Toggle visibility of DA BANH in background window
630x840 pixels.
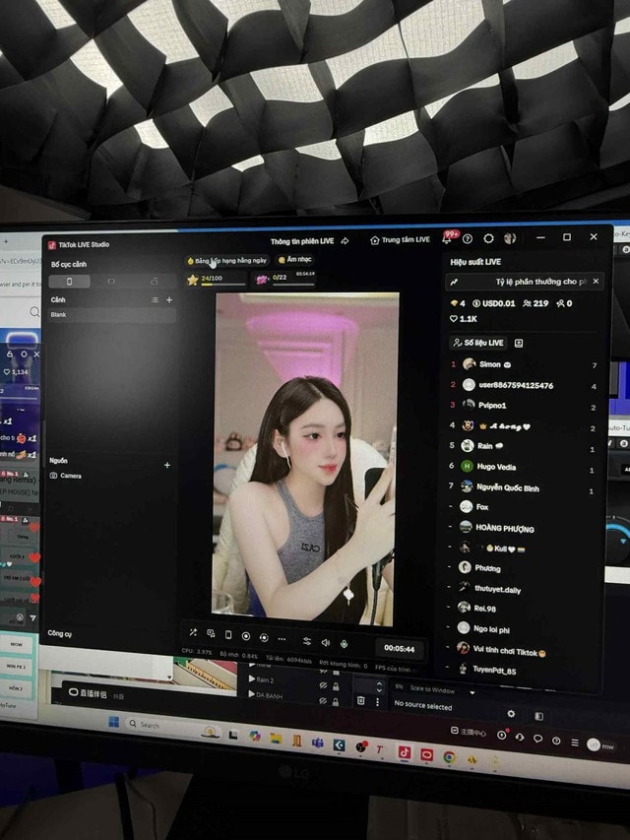point(323,701)
